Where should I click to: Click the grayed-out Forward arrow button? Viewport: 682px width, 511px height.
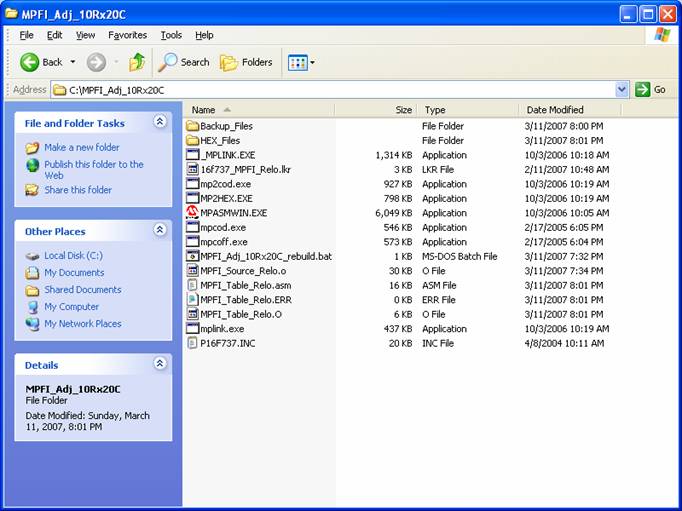pos(96,62)
